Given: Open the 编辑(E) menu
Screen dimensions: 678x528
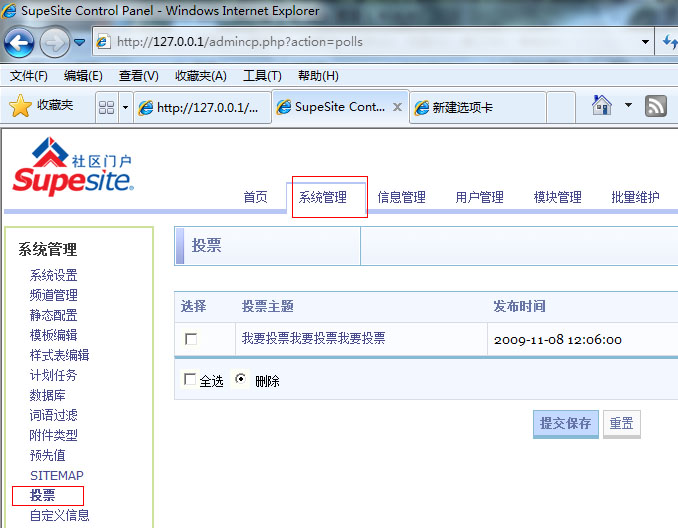Looking at the screenshot, I should click(x=83, y=76).
